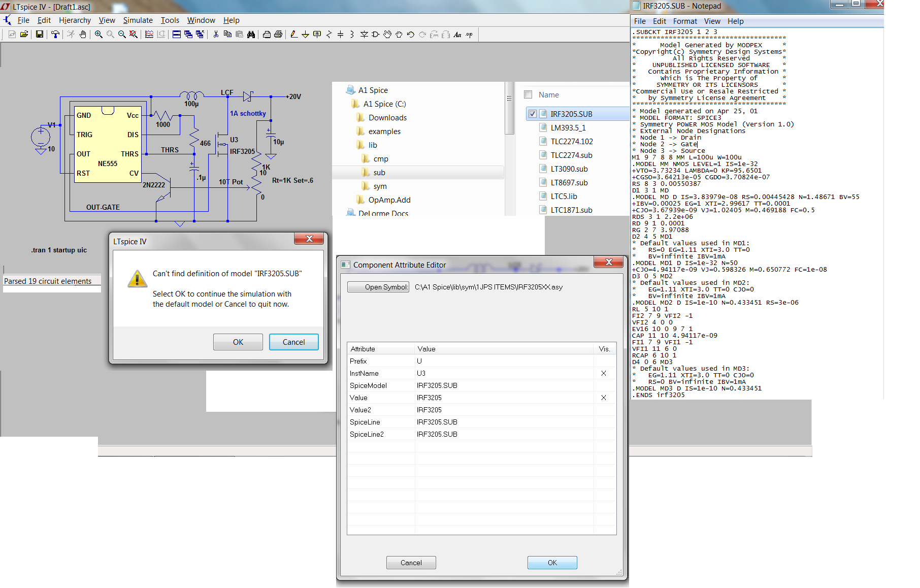
Task: Select file LTC1871.sub in list
Action: [x=571, y=210]
